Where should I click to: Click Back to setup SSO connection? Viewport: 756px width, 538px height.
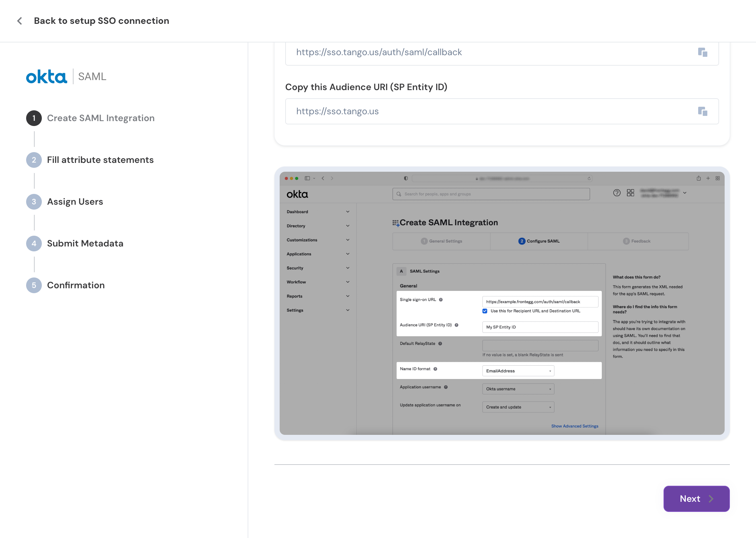click(x=101, y=21)
